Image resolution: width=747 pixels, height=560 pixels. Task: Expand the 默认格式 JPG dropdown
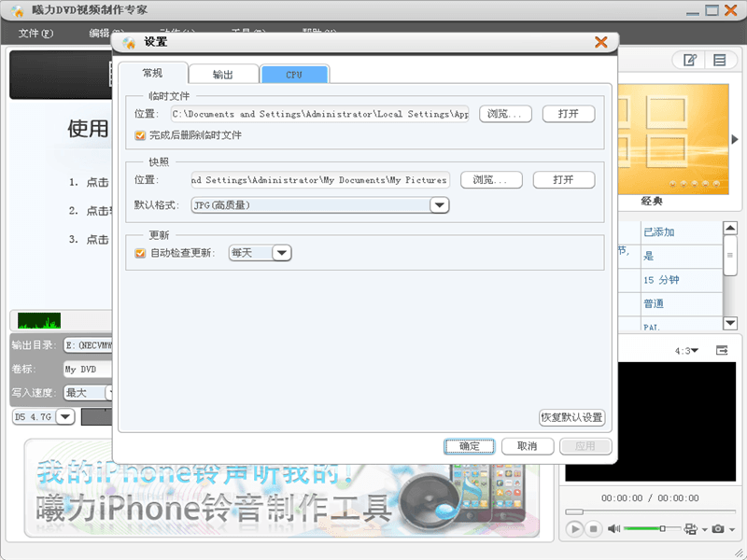coord(439,205)
